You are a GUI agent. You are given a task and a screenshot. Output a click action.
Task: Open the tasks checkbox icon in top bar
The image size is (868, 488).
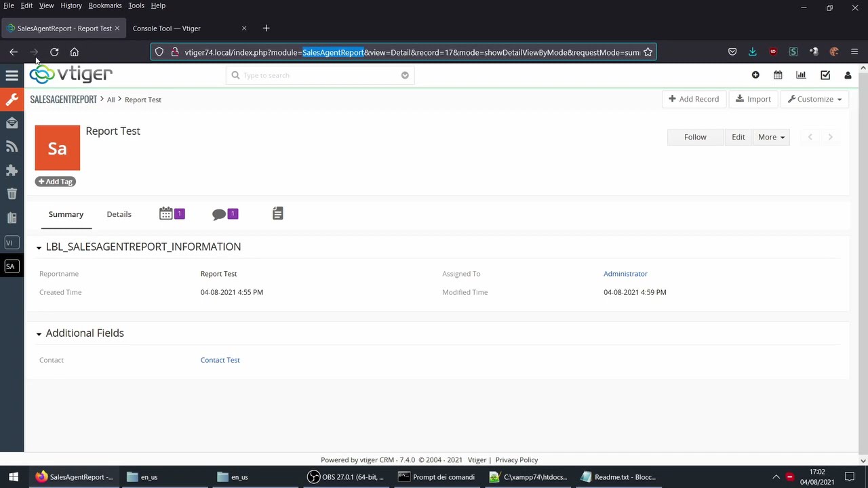pyautogui.click(x=825, y=75)
